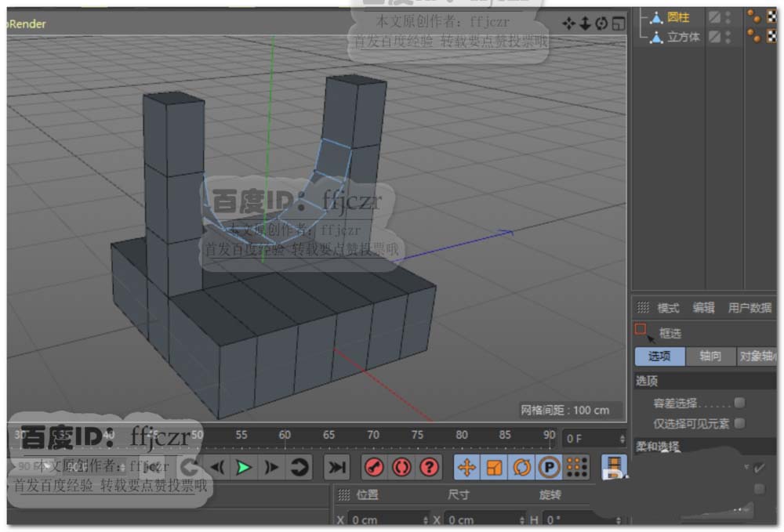Click the current frame 0 F field
The height and width of the screenshot is (532, 784).
click(593, 439)
